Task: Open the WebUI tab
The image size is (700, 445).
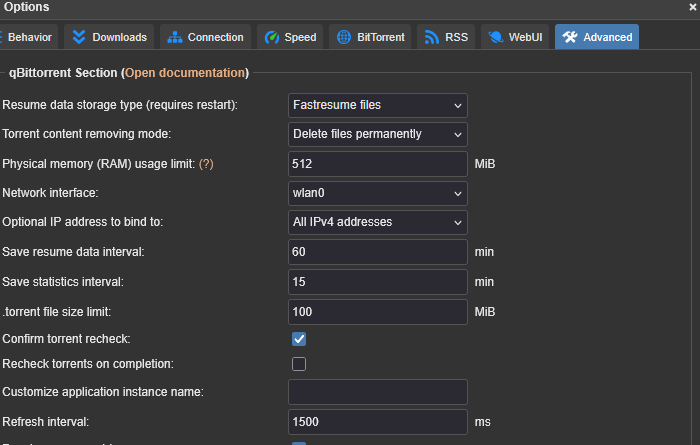Action: pyautogui.click(x=515, y=37)
